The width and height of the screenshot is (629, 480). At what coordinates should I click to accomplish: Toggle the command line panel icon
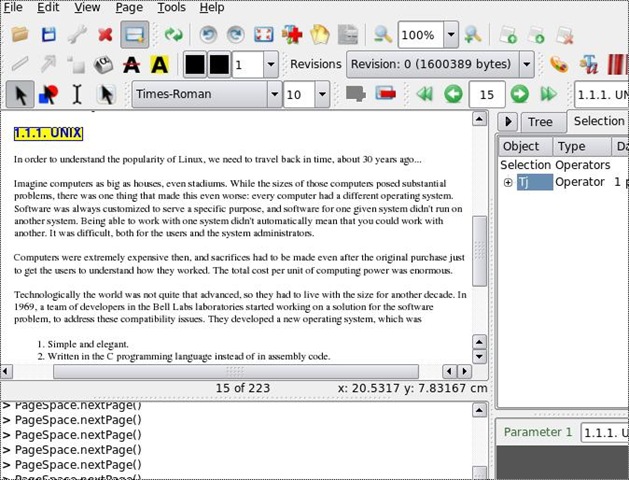pyautogui.click(x=134, y=34)
